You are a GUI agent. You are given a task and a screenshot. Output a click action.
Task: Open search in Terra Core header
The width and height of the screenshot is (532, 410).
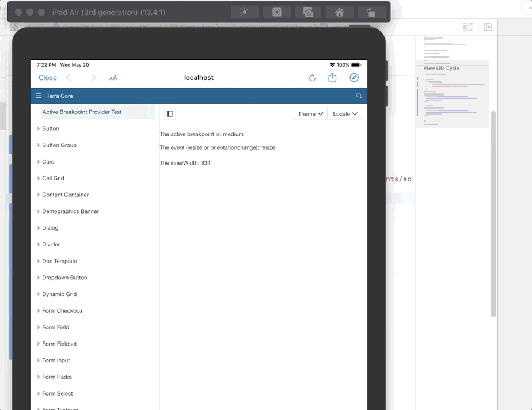point(359,96)
